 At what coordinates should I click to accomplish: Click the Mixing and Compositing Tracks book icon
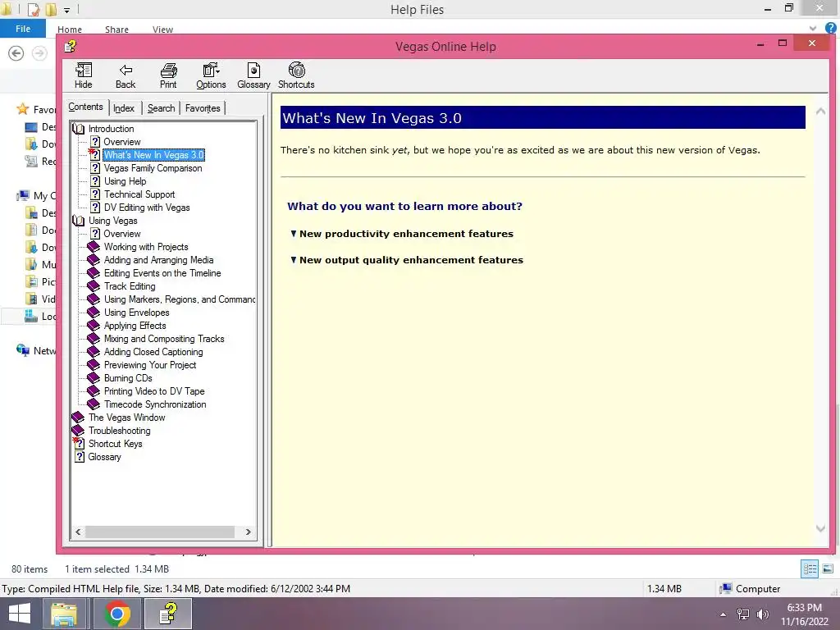(94, 339)
